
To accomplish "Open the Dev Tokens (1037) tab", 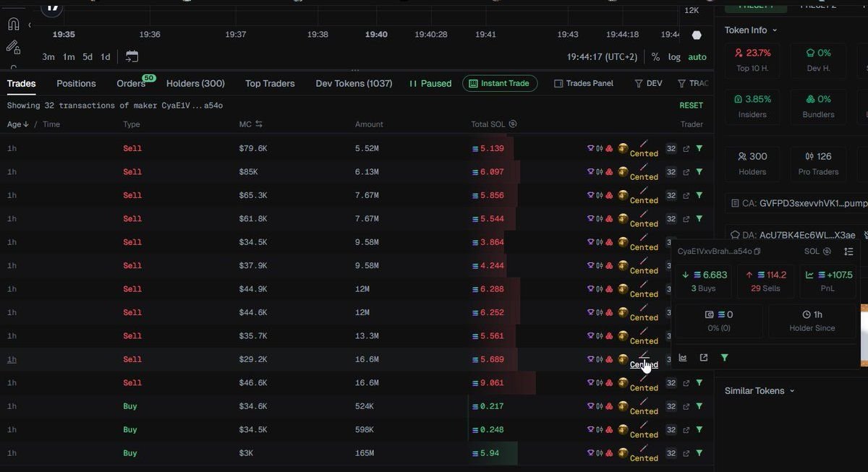I will click(x=354, y=83).
